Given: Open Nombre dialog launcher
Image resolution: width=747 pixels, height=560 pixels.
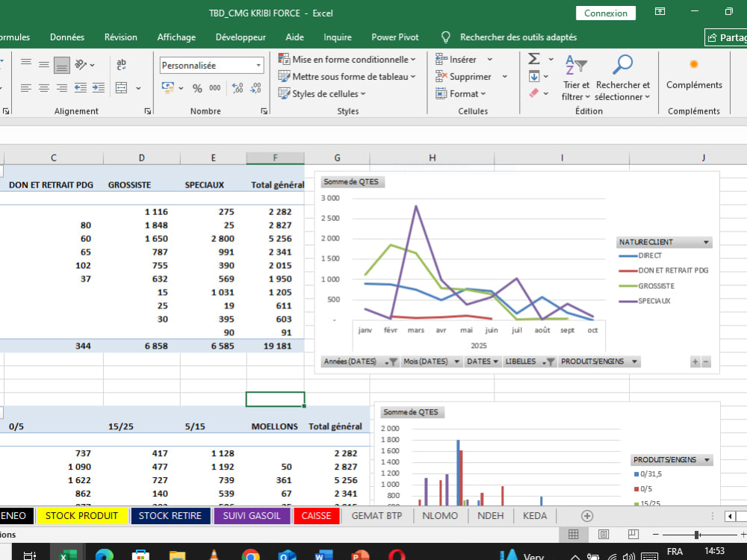Looking at the screenshot, I should pyautogui.click(x=264, y=111).
